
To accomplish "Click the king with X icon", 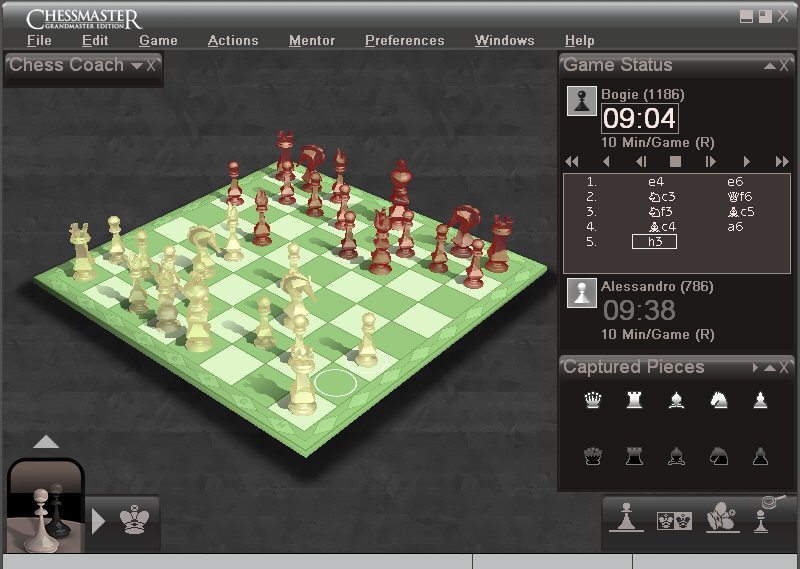I will tap(134, 519).
